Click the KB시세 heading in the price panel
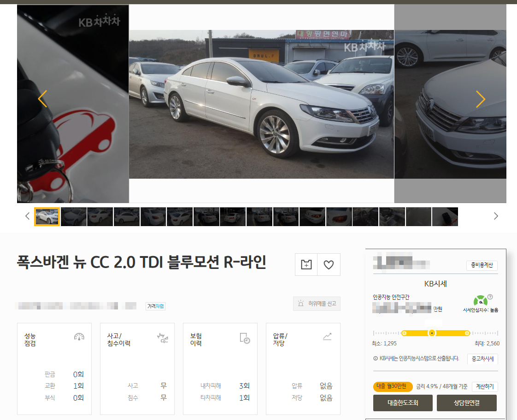This screenshot has width=517, height=420. [x=435, y=284]
